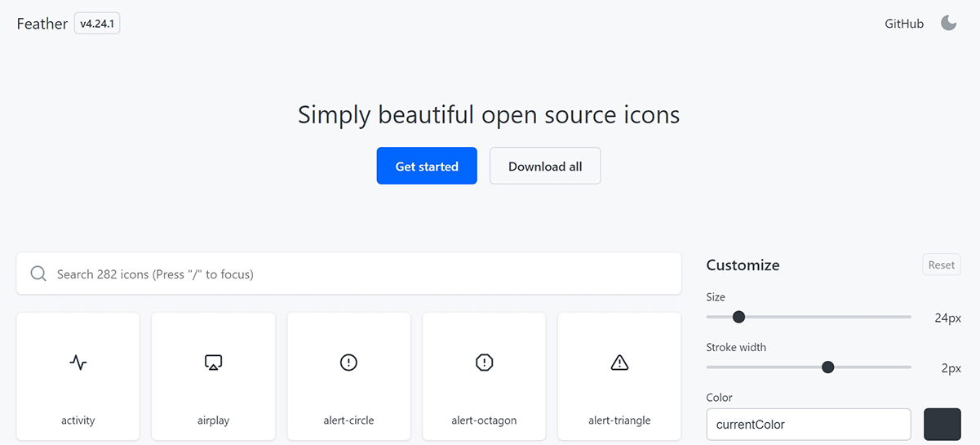Viewport: 980px width, 445px height.
Task: Click the 'Simply beautiful open source icons' headline
Action: (489, 114)
